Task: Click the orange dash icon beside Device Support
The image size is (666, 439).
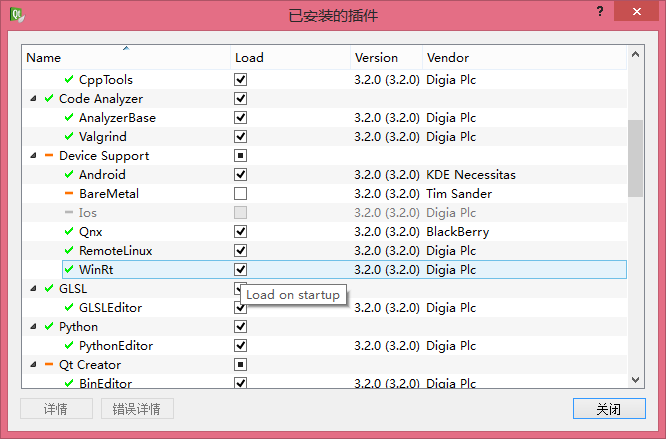Action: click(49, 155)
